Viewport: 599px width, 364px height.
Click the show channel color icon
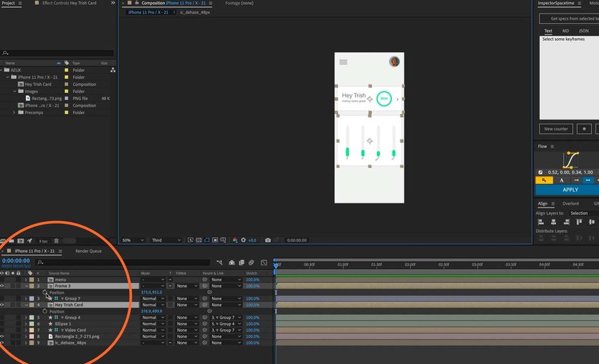[235, 240]
